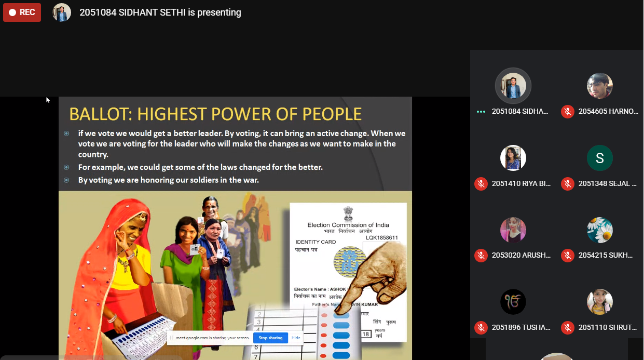Select the avatar of 2053020 ARUSH...
Image resolution: width=644 pixels, height=360 pixels.
[x=513, y=230]
